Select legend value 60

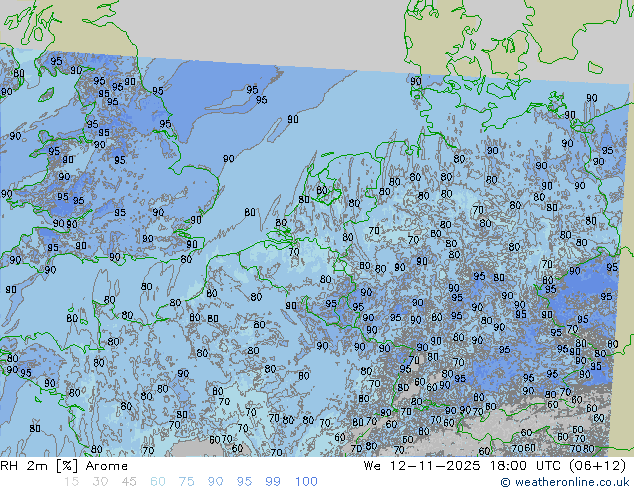pyautogui.click(x=158, y=482)
